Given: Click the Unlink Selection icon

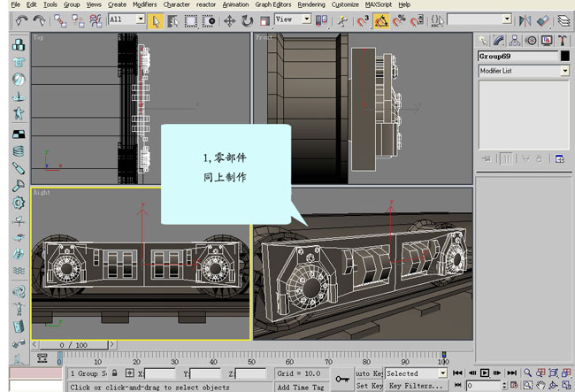Looking at the screenshot, I should (x=78, y=21).
